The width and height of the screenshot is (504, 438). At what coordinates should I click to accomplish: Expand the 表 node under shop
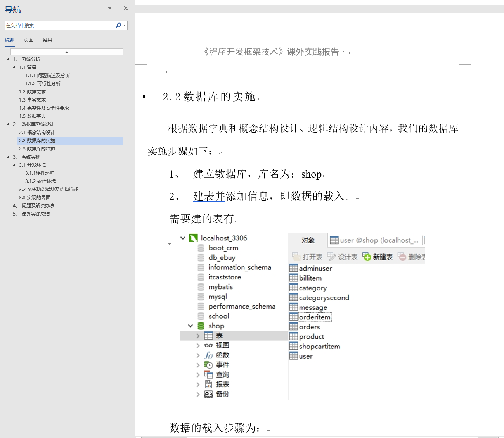pos(198,335)
